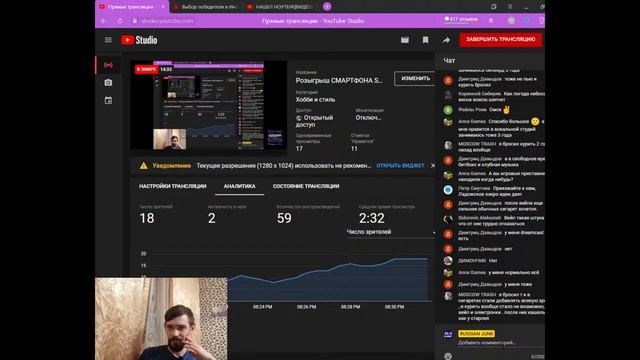
Task: Click Петр Окулнев avatar in chat
Action: 448,190
